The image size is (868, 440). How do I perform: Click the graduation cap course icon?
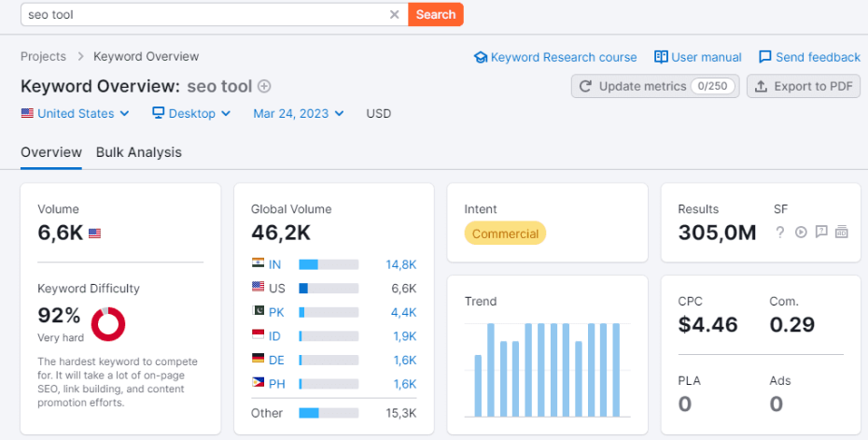[481, 57]
